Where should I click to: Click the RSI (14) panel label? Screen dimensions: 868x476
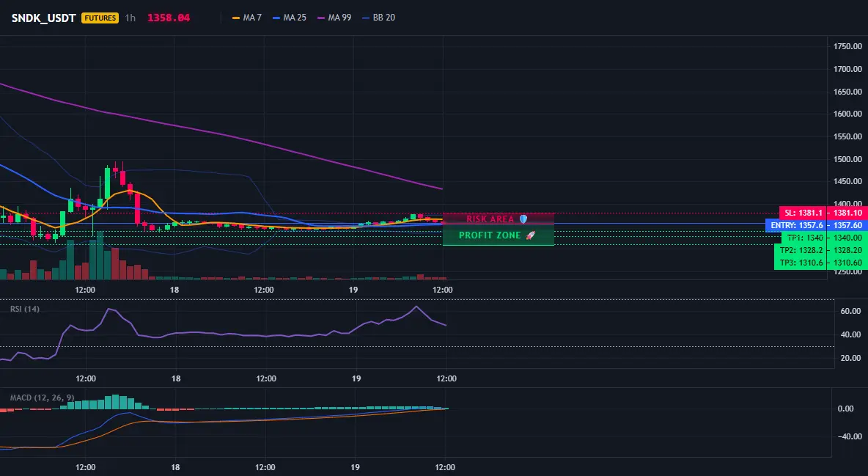coord(25,309)
